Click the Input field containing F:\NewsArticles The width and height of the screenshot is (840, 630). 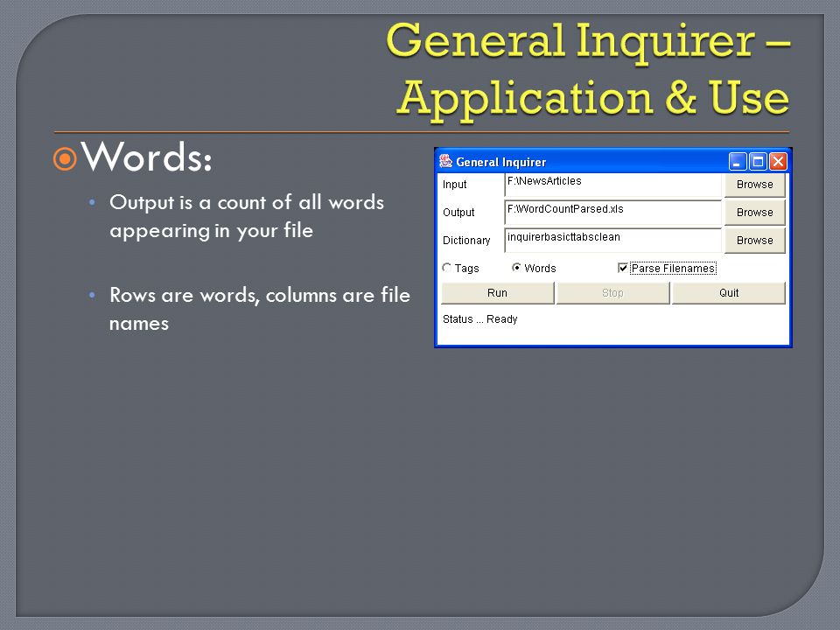(613, 185)
